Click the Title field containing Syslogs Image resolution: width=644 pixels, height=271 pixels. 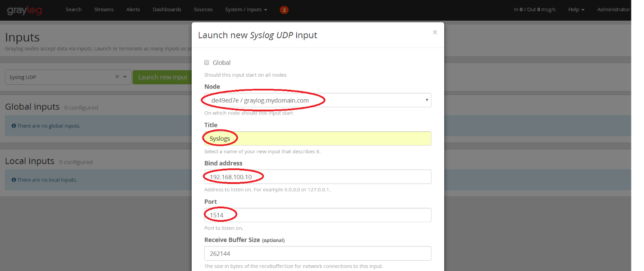pyautogui.click(x=317, y=138)
